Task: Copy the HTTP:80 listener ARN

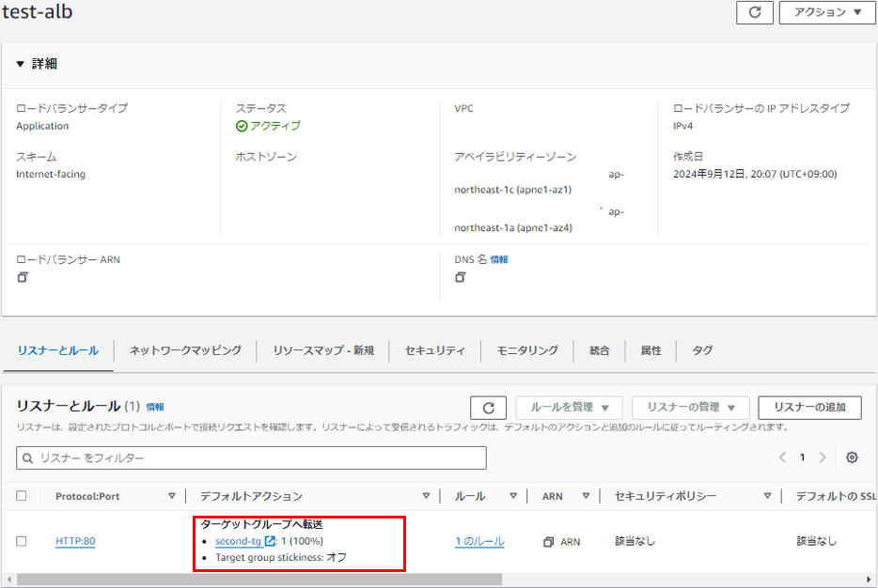Action: tap(548, 542)
